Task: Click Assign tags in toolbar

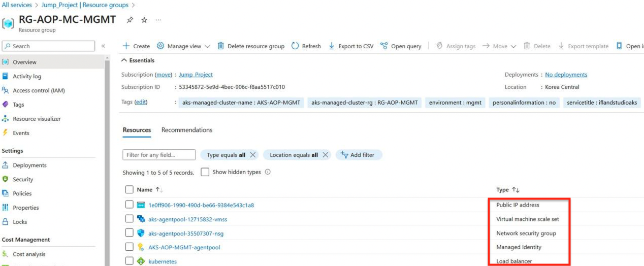Action: pyautogui.click(x=456, y=46)
